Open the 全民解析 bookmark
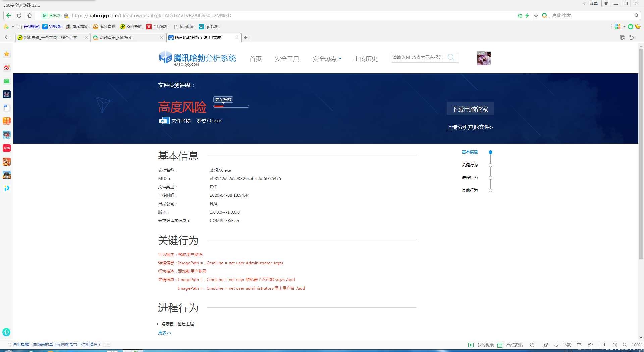This screenshot has width=644, height=352. pos(158,27)
